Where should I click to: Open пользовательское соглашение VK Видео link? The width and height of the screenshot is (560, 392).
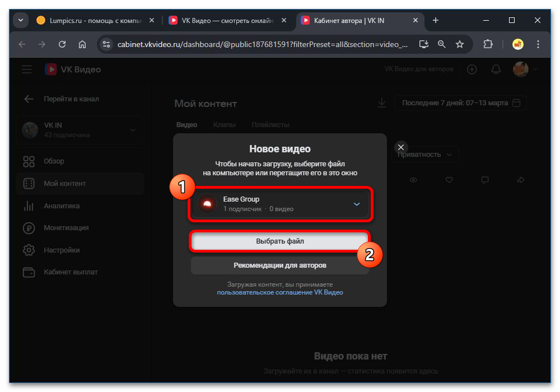pos(280,292)
